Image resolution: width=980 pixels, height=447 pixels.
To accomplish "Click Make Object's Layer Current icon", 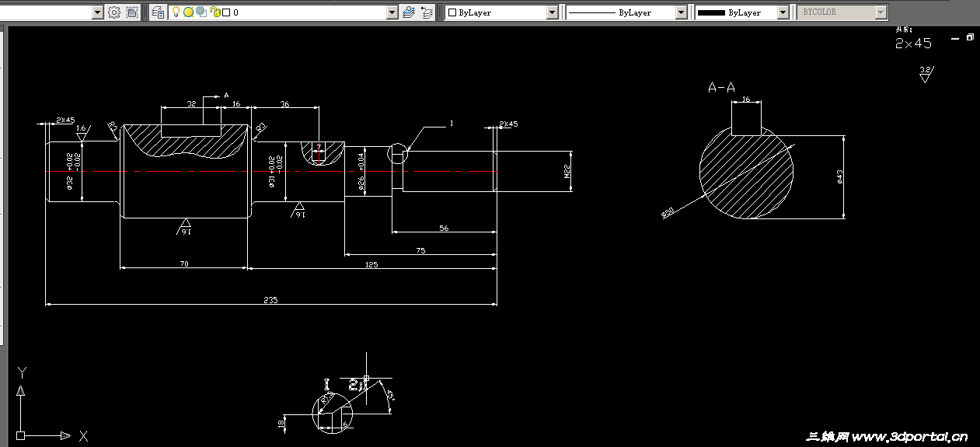I will coord(409,12).
